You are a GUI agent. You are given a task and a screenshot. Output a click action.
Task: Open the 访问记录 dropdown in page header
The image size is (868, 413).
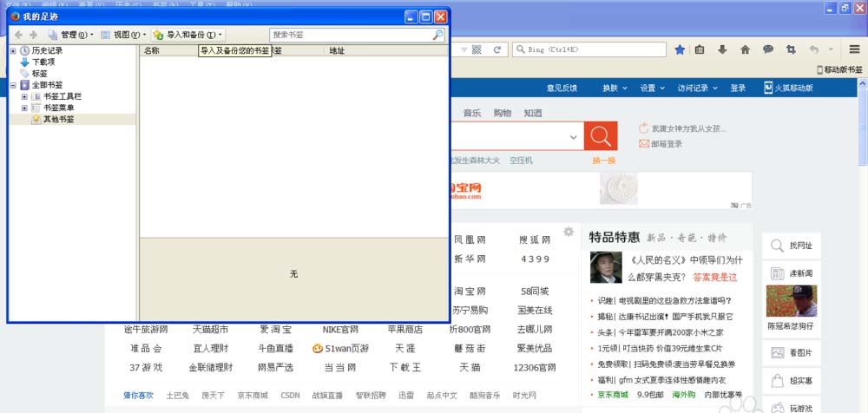[697, 88]
